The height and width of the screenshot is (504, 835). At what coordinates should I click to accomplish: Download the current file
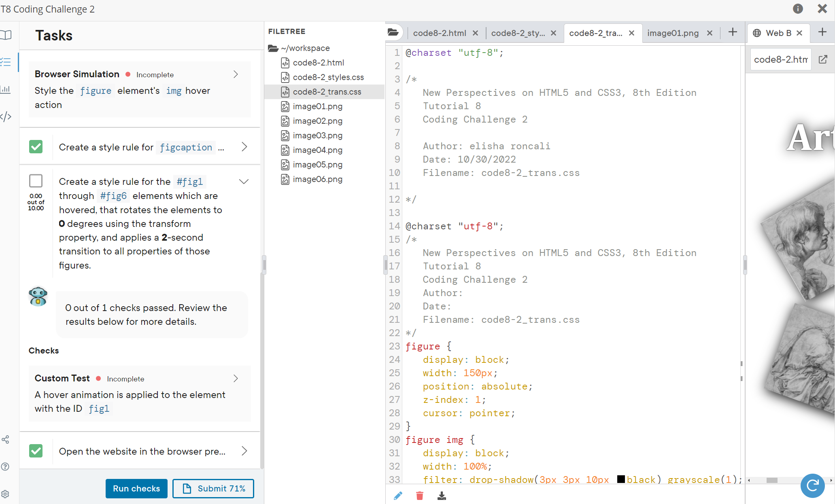(x=442, y=496)
